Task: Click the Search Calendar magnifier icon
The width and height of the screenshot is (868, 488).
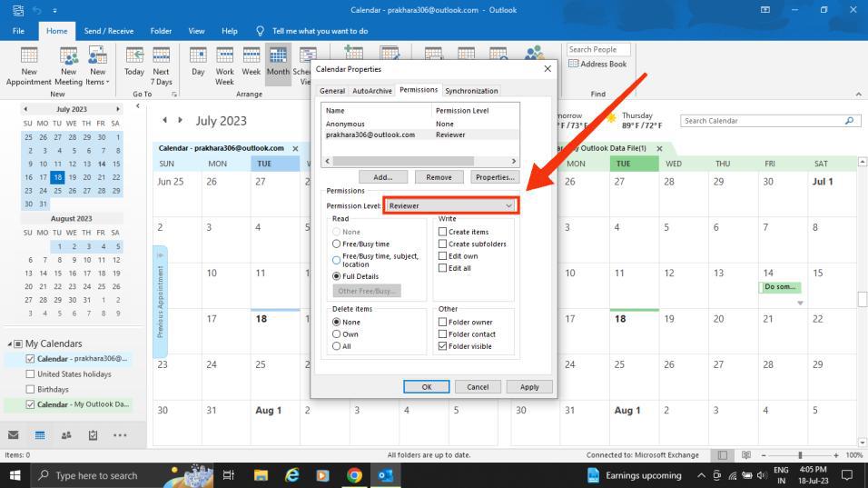Action: click(x=849, y=120)
